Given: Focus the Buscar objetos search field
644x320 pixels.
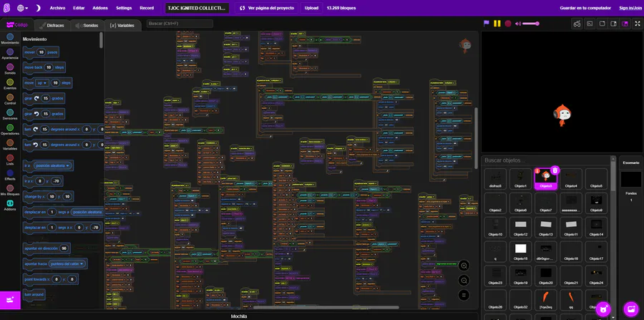Looking at the screenshot, I should pyautogui.click(x=545, y=160).
